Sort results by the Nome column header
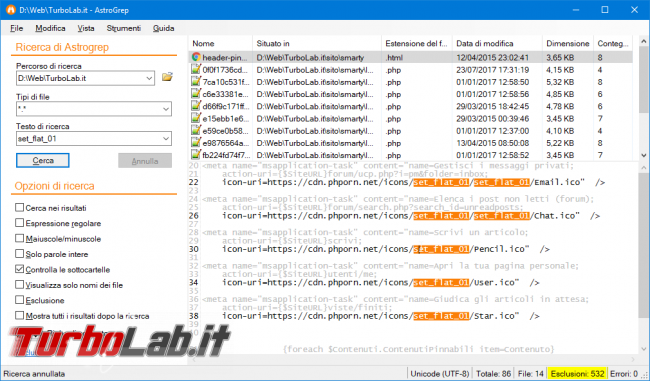 click(221, 43)
